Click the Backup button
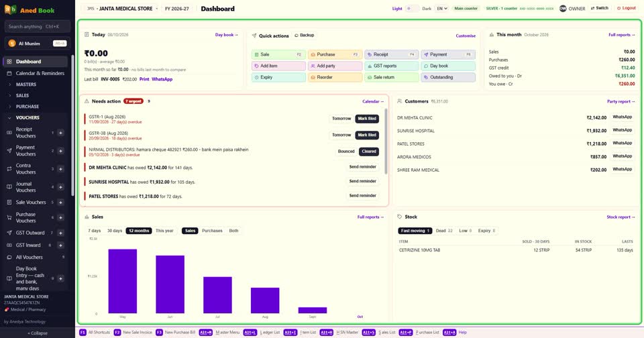This screenshot has height=338, width=644. point(305,36)
